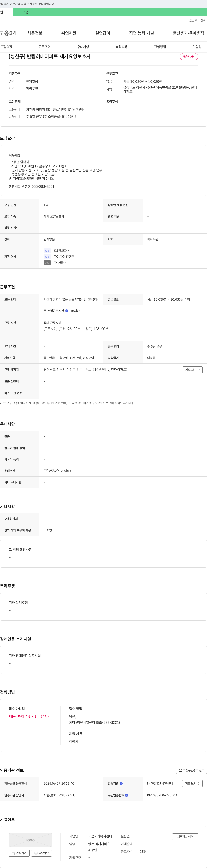Jump to the 모집요강 section tab

6,47
